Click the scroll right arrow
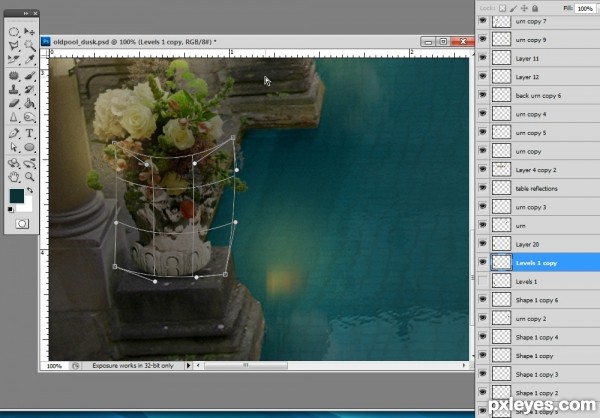 (464, 366)
